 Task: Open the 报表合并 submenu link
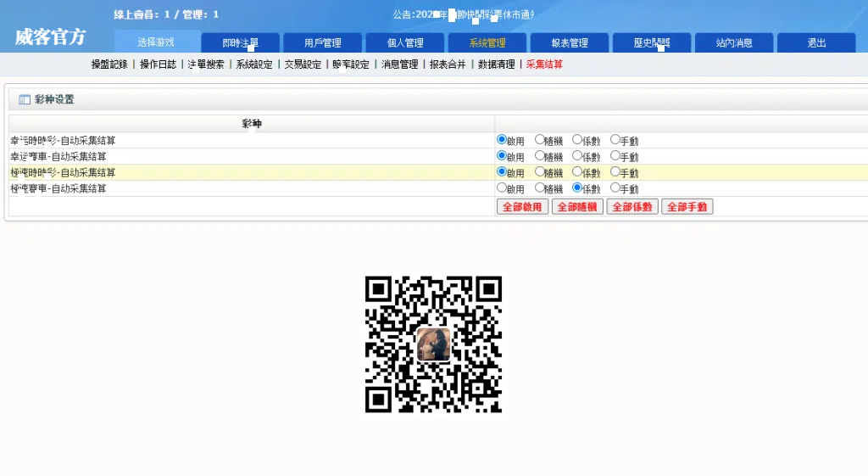[448, 64]
